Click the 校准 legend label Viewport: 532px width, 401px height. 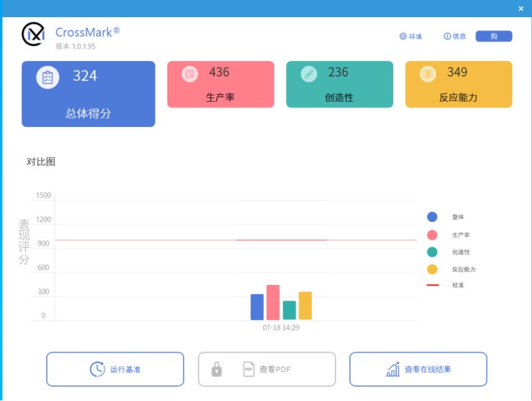[x=458, y=285]
